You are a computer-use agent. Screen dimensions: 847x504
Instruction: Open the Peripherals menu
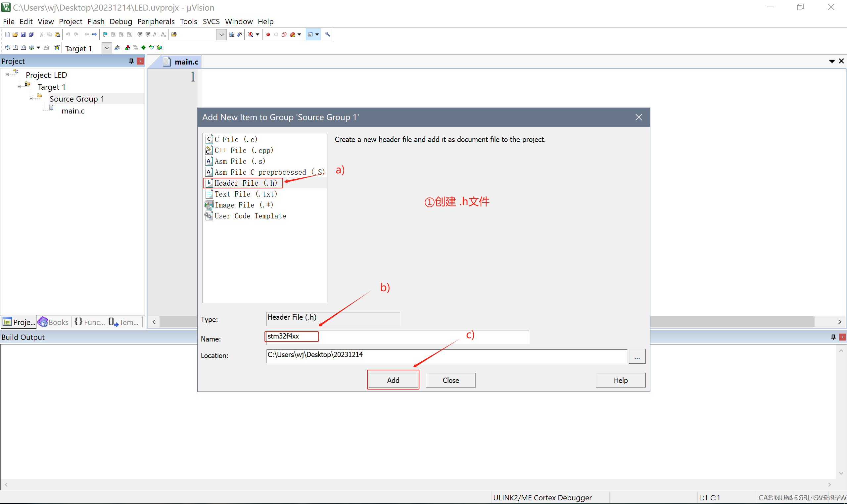(156, 22)
